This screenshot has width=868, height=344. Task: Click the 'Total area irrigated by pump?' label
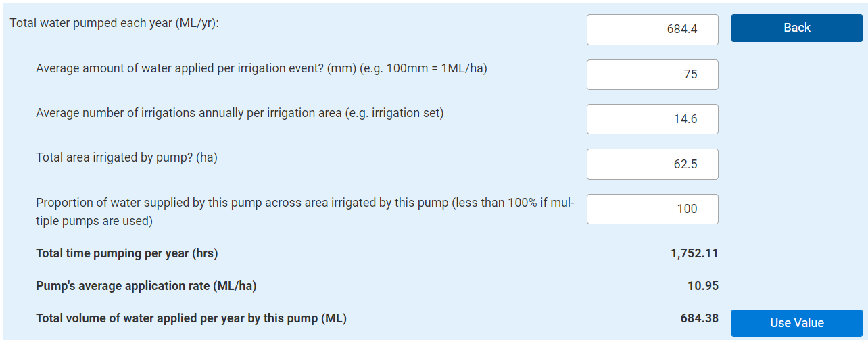126,157
